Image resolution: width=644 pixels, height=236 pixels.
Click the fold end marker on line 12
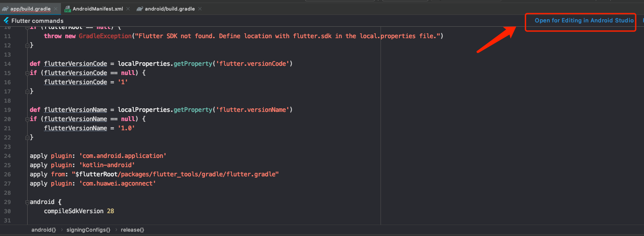(x=27, y=45)
